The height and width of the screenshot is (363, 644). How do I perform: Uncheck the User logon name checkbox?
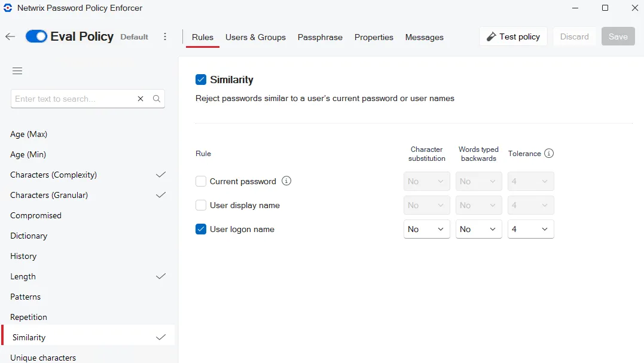click(201, 229)
